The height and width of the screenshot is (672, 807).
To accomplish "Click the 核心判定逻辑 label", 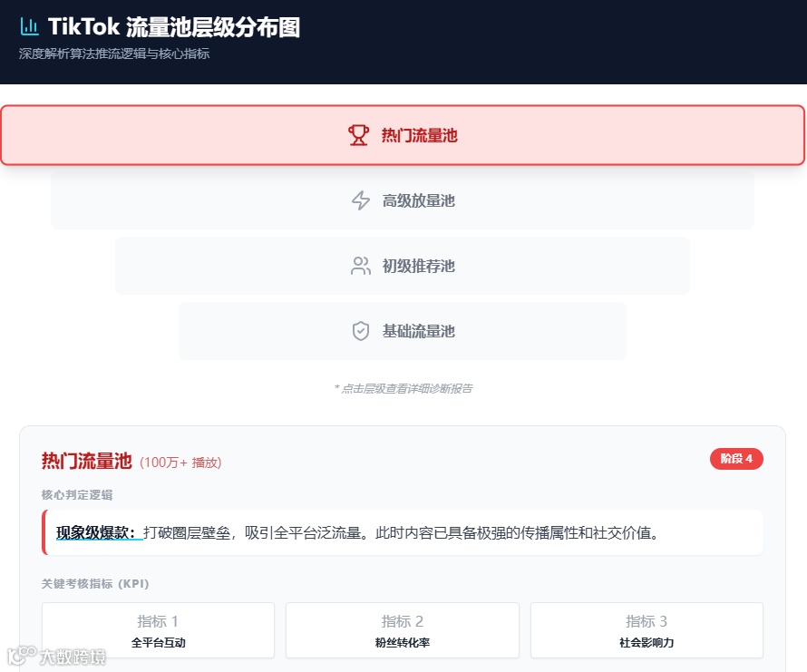I will click(77, 495).
